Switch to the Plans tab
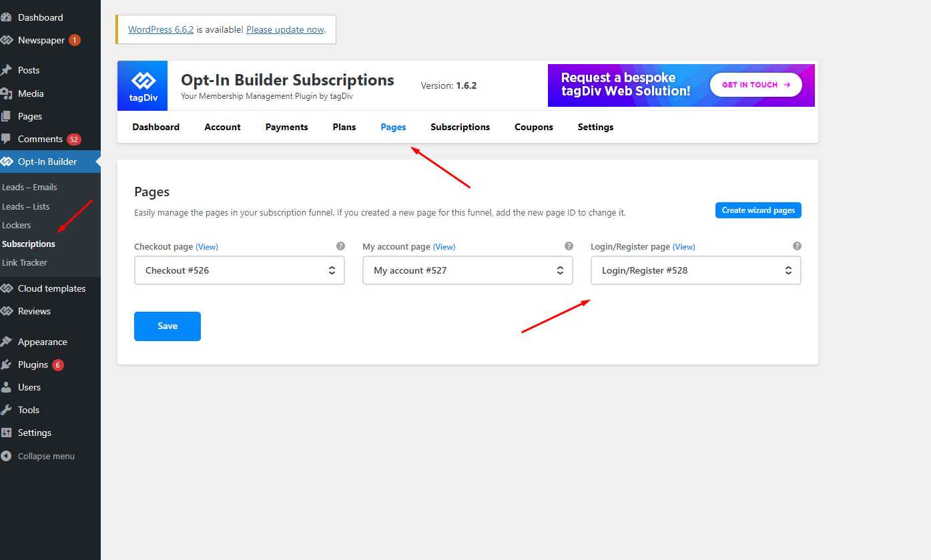Screen dimensions: 931x560 pyautogui.click(x=344, y=127)
